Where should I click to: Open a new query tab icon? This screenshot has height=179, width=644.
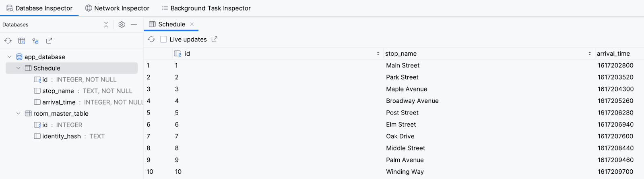click(x=22, y=41)
